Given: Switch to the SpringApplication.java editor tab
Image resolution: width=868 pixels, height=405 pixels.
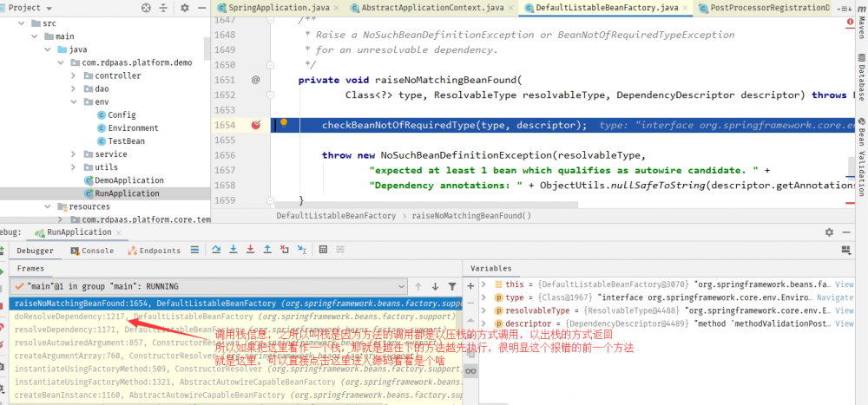Looking at the screenshot, I should [x=280, y=8].
